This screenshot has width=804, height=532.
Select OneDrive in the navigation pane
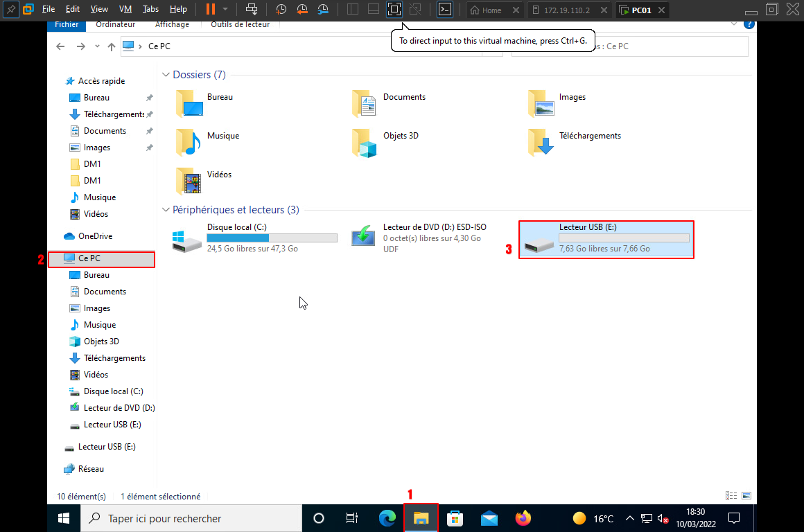tap(95, 236)
